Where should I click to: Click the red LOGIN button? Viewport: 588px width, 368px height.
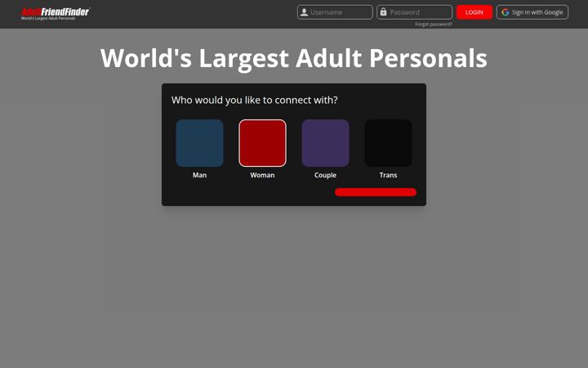coord(474,12)
